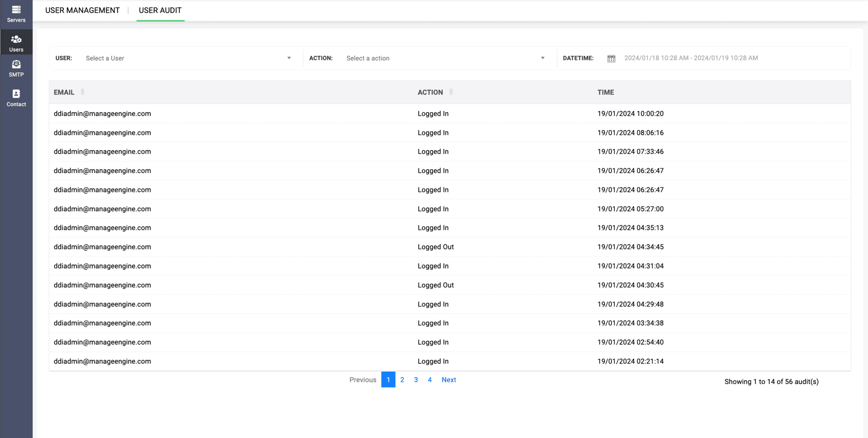The image size is (868, 438).
Task: Switch to User Management tab
Action: [x=82, y=10]
